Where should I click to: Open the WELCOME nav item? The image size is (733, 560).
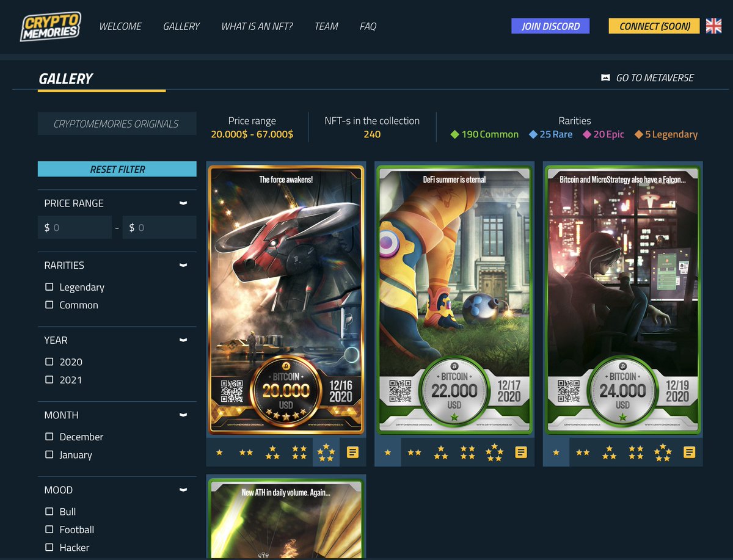pos(120,26)
